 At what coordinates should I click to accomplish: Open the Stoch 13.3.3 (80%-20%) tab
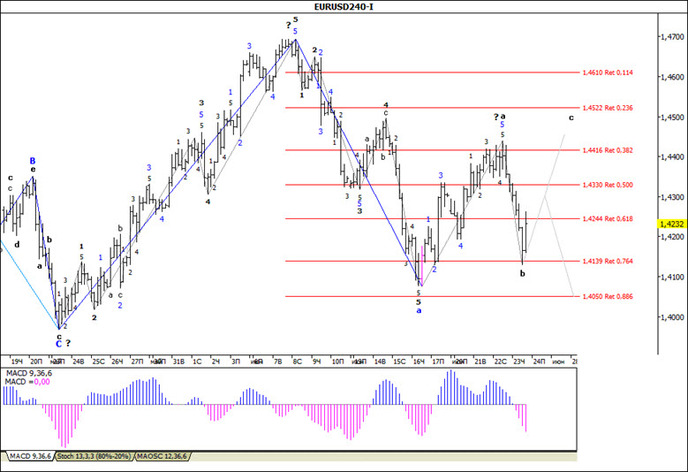(x=94, y=457)
